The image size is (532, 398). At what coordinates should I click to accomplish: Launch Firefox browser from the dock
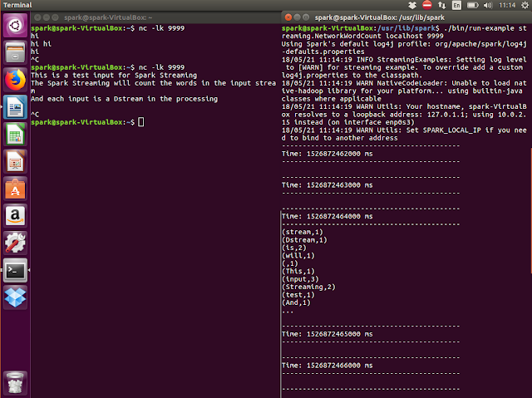(15, 80)
